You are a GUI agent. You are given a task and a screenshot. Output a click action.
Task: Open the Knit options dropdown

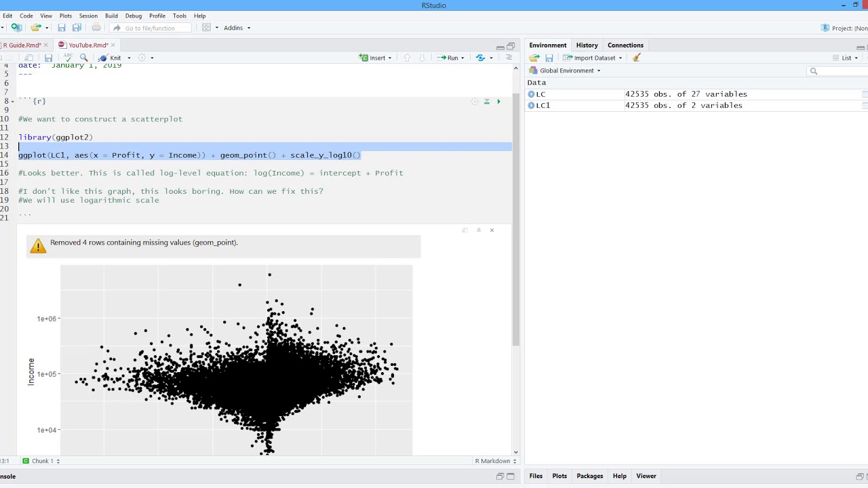129,58
